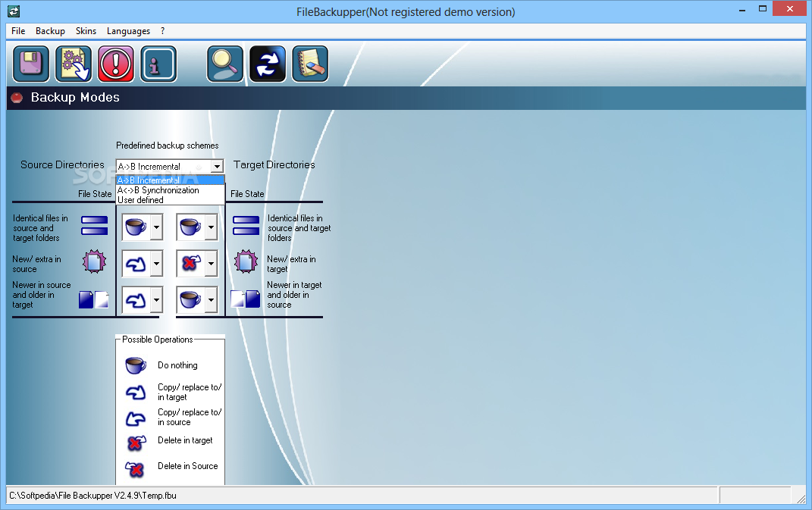The height and width of the screenshot is (510, 812).
Task: Click the New/extra in source file icon
Action: [x=94, y=261]
